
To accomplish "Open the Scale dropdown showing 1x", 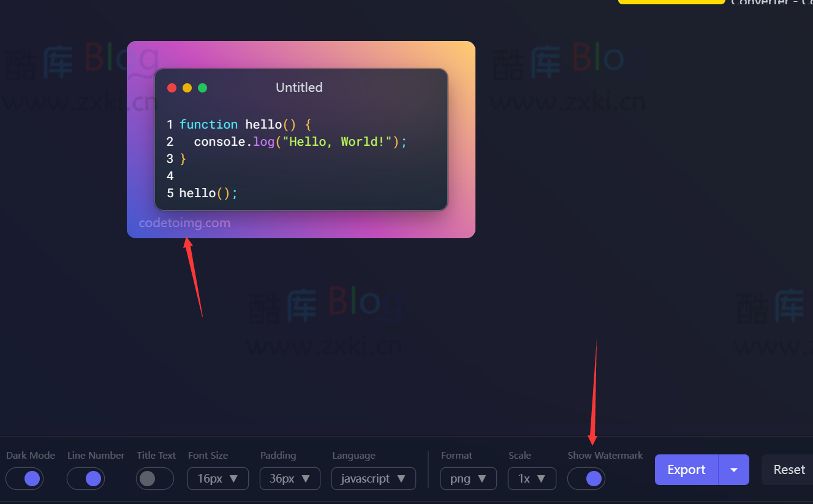I will (x=532, y=478).
